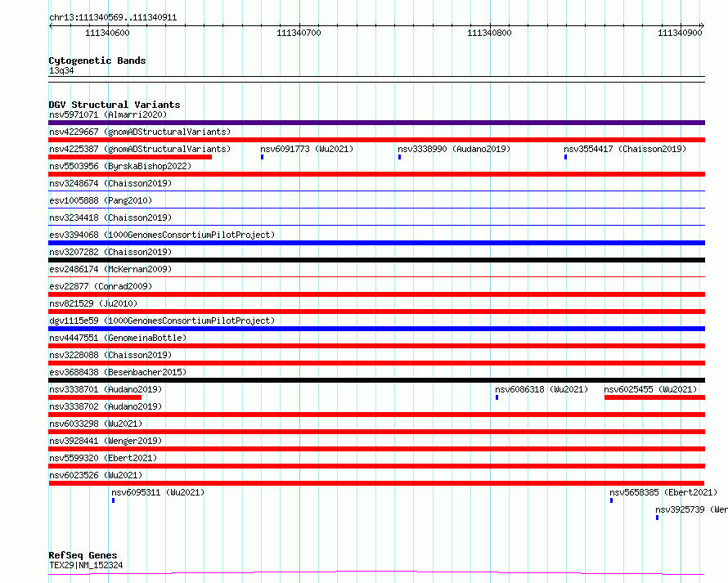Screen dimensions: 728x583
Task: Click the small blue marker under nsv6091773
Action: [263, 157]
